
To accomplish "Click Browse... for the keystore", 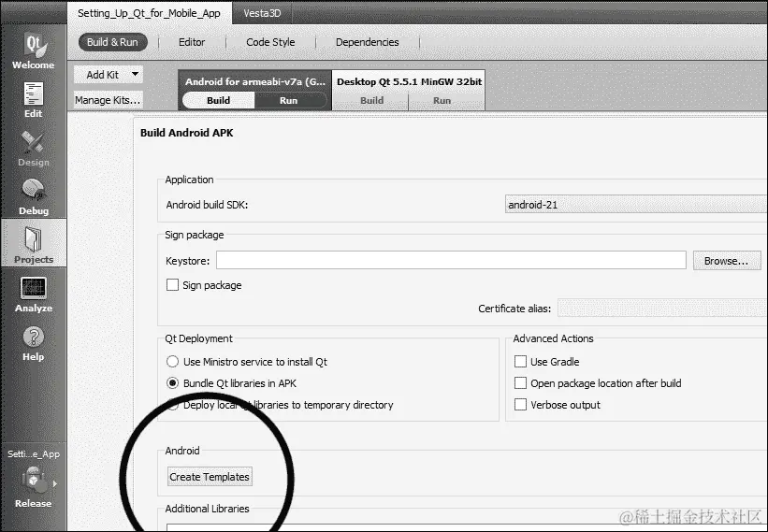I will click(x=726, y=261).
